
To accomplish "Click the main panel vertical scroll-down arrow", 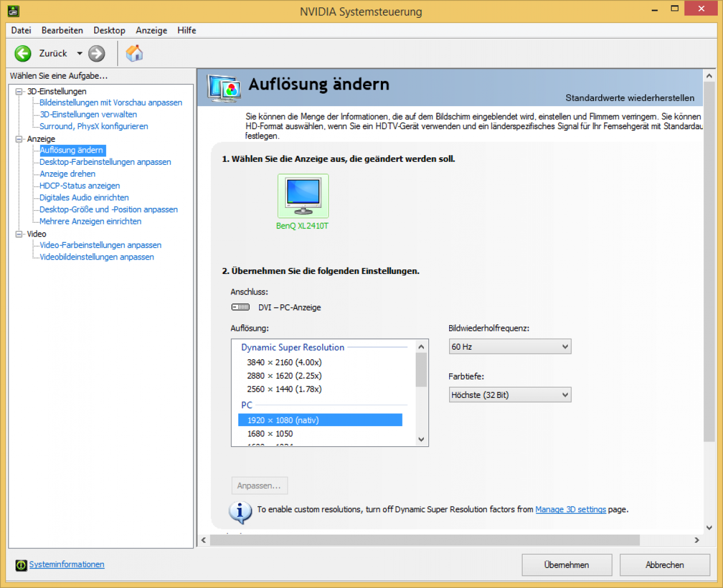I will [709, 528].
